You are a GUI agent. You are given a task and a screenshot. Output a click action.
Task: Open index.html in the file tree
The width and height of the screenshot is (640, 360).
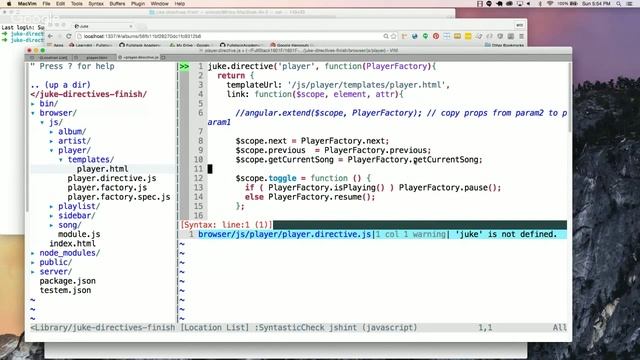(72, 244)
